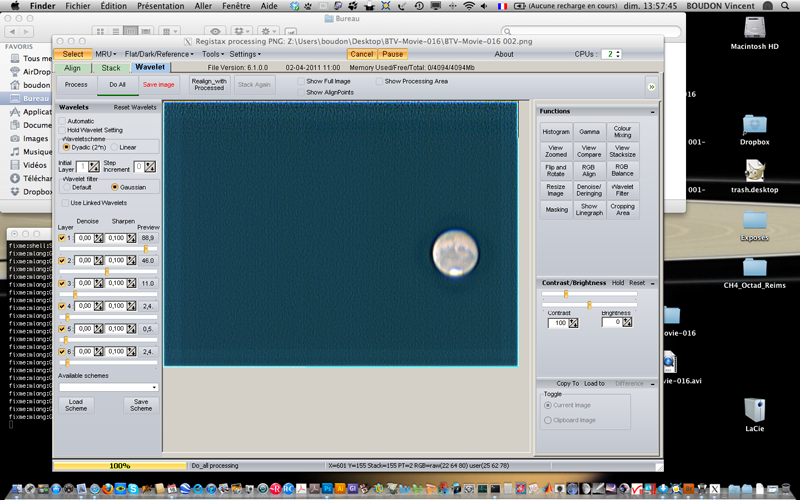Open the CPUs count selector

pyautogui.click(x=609, y=54)
